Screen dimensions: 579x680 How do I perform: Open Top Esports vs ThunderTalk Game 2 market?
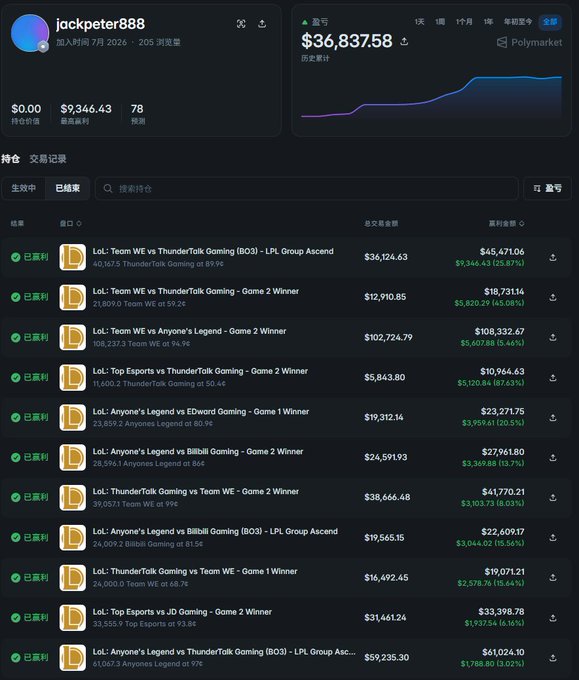tap(200, 371)
